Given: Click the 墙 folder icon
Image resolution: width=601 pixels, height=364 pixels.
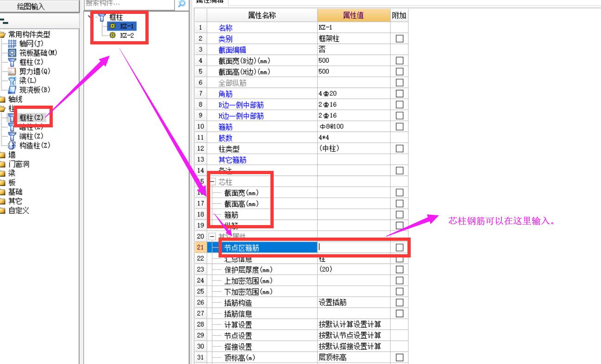Looking at the screenshot, I should coord(3,155).
